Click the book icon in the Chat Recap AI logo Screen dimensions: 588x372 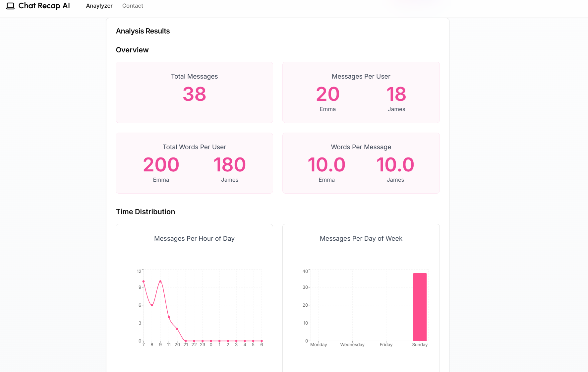pos(11,6)
